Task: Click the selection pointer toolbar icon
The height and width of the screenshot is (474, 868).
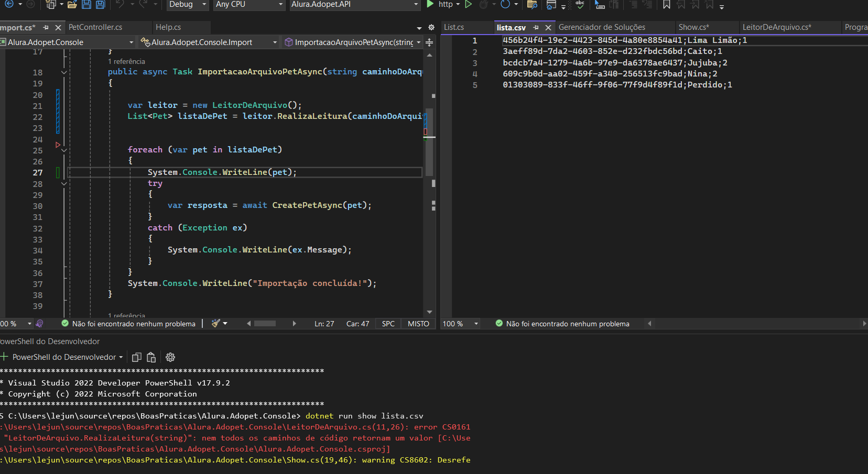Action: click(600, 4)
